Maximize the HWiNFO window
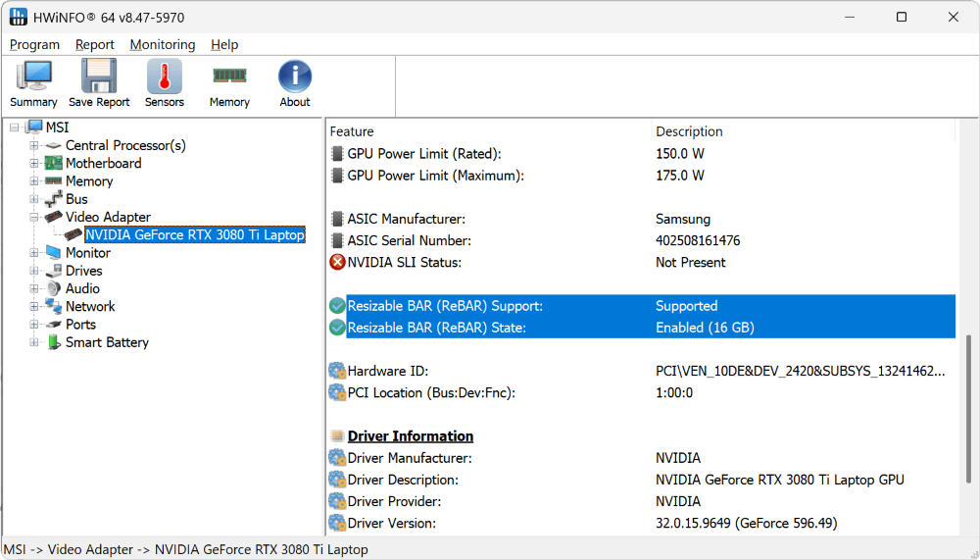The image size is (980, 560). pos(902,17)
